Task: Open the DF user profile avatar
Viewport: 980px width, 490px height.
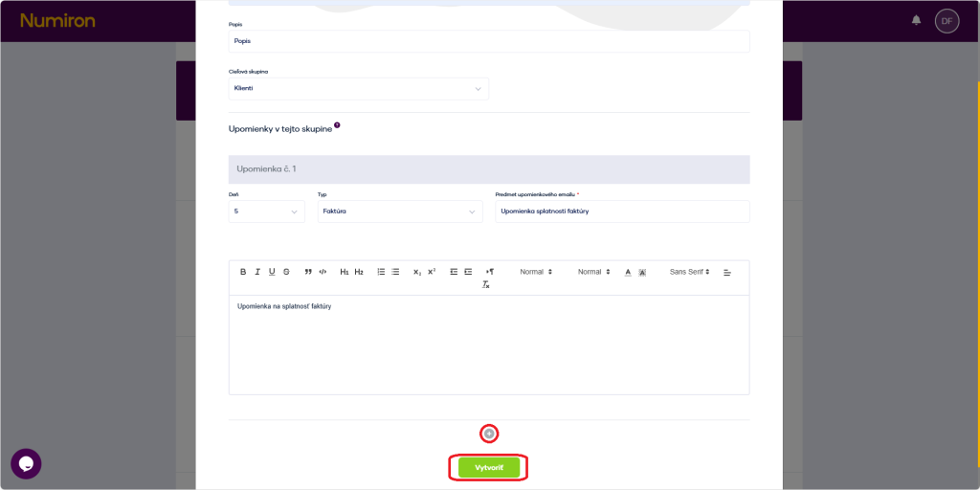Action: coord(947,20)
